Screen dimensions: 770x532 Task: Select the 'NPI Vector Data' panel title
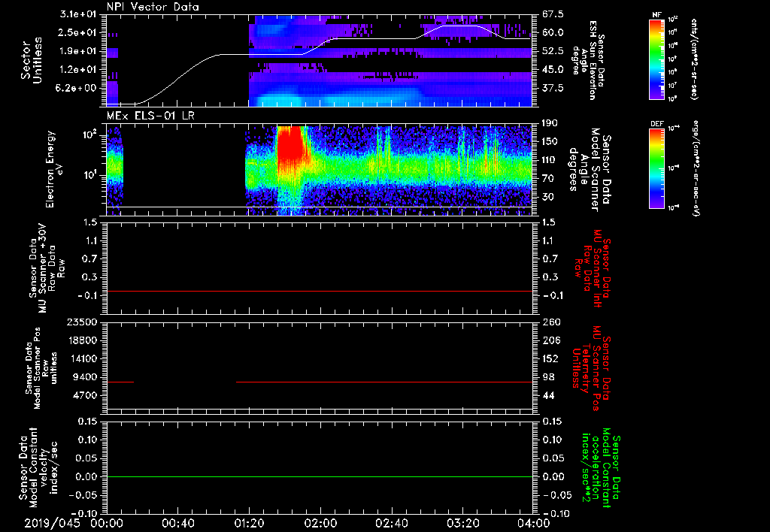point(153,7)
